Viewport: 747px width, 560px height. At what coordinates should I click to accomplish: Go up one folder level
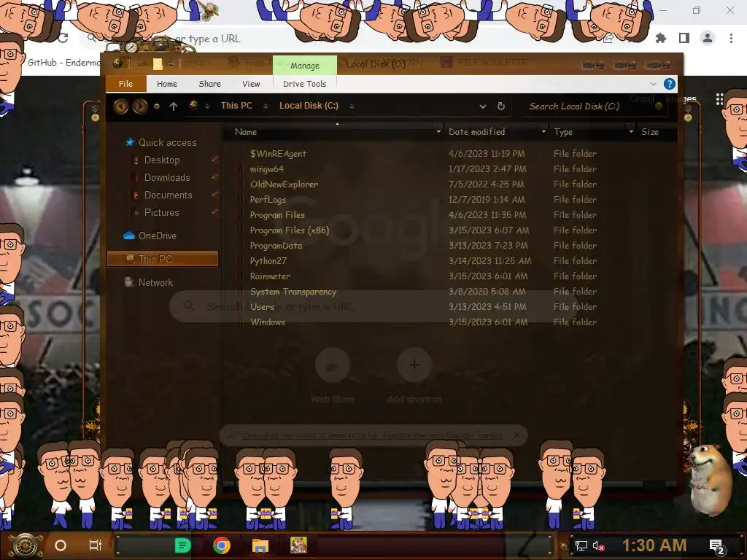pos(174,106)
